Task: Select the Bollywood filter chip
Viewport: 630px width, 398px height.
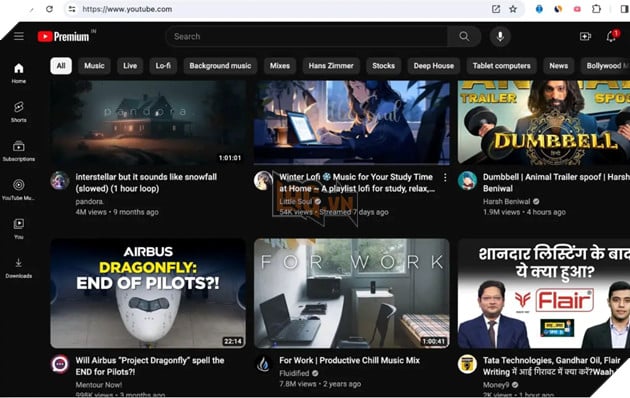Action: [605, 66]
